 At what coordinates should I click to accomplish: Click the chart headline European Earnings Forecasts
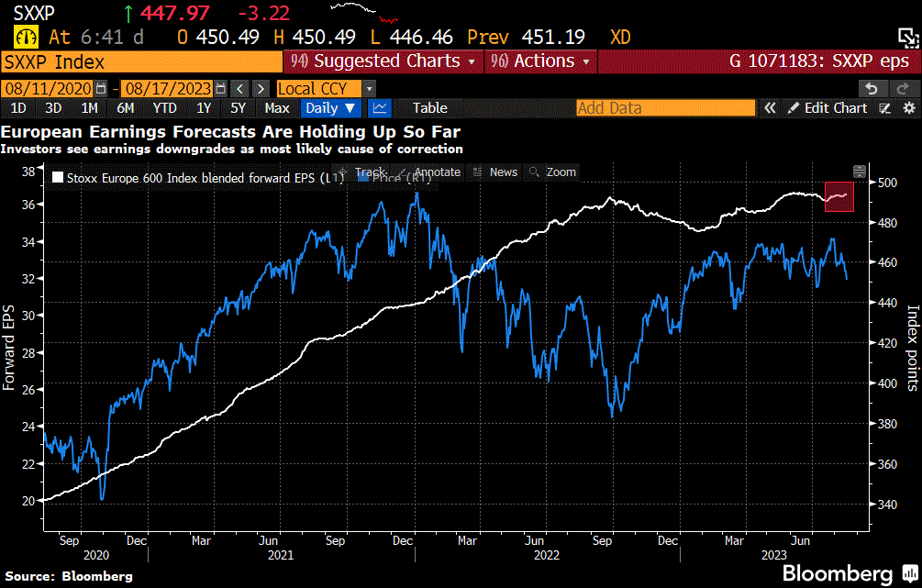coord(230,132)
